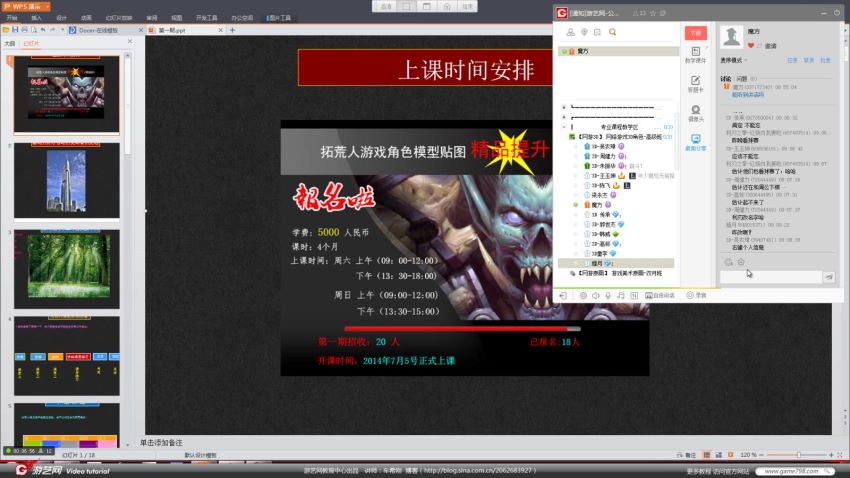Viewport: 850px width, 478px height.
Task: Click the music note icon in classroom bar
Action: pos(621,295)
